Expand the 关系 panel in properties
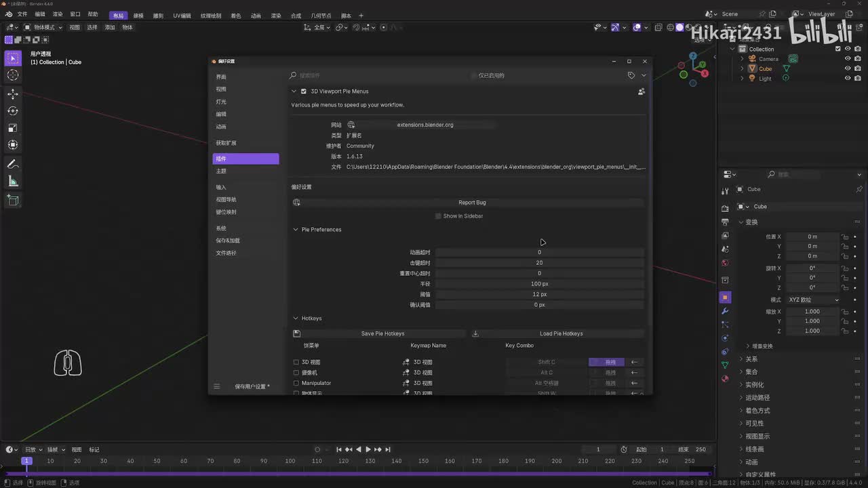Image resolution: width=868 pixels, height=488 pixels. click(751, 359)
